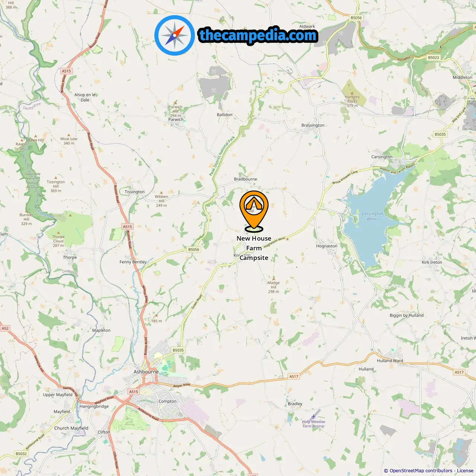Click the Thorpe Cloud peak marker
Image resolution: width=476 pixels, height=476 pixels.
(x=58, y=232)
